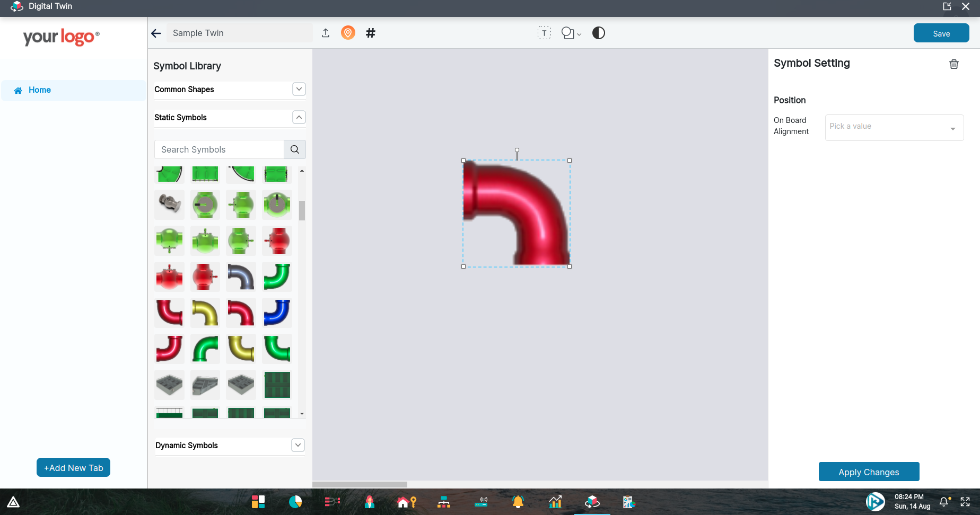This screenshot has height=515, width=980.
Task: Select the yellow elbow pipe symbol thumbnail
Action: (x=205, y=313)
